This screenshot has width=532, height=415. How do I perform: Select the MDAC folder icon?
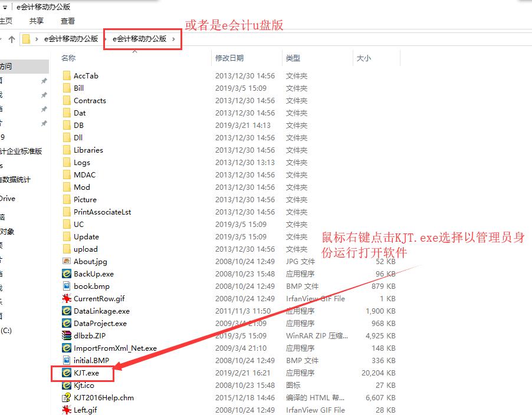click(x=67, y=174)
